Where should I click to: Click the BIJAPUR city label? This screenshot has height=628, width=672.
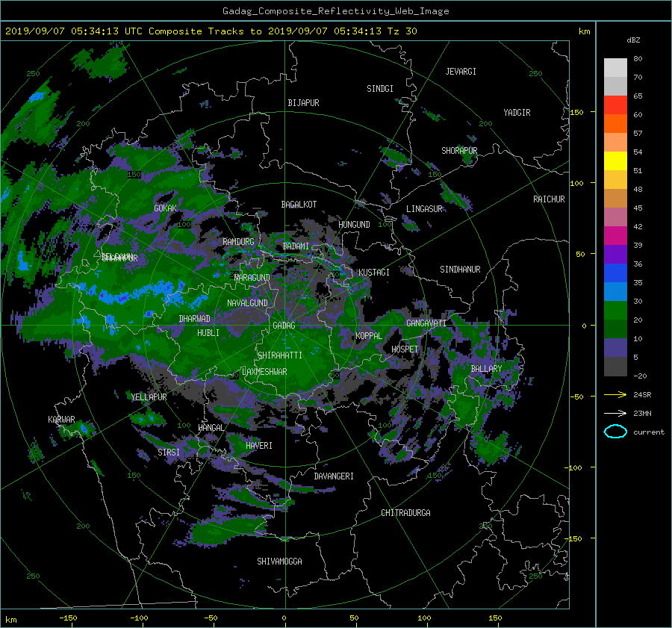click(303, 103)
